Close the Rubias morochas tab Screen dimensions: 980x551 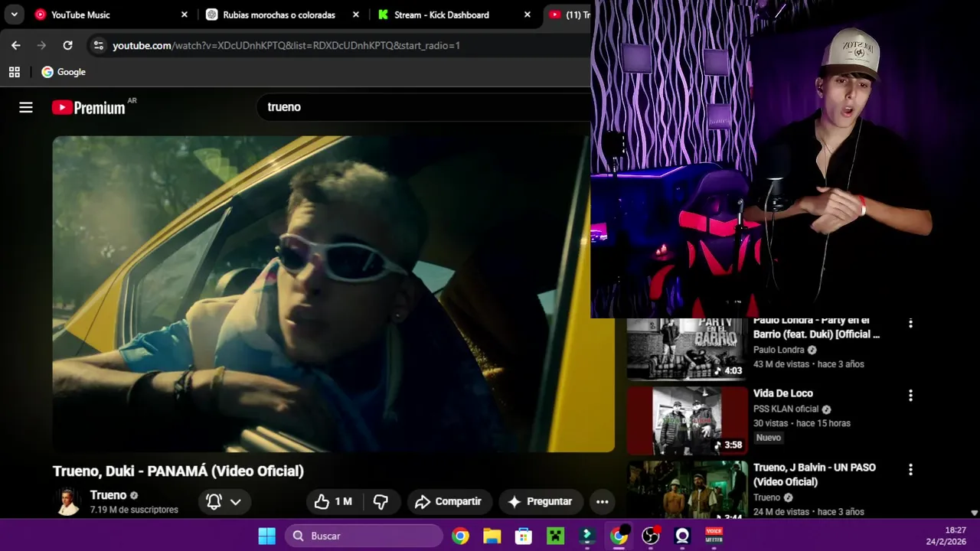point(356,15)
